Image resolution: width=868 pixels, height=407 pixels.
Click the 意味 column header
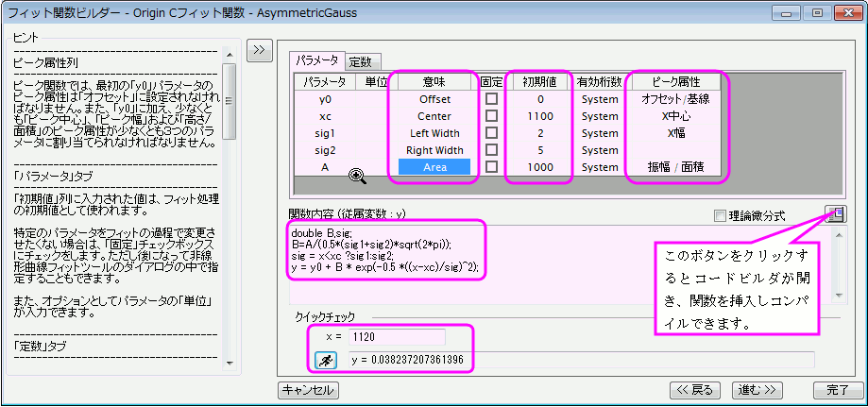(x=434, y=82)
